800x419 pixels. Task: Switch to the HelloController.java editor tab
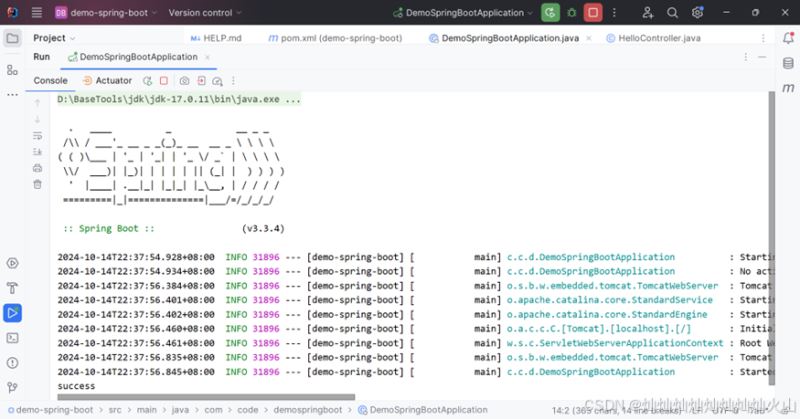coord(653,38)
